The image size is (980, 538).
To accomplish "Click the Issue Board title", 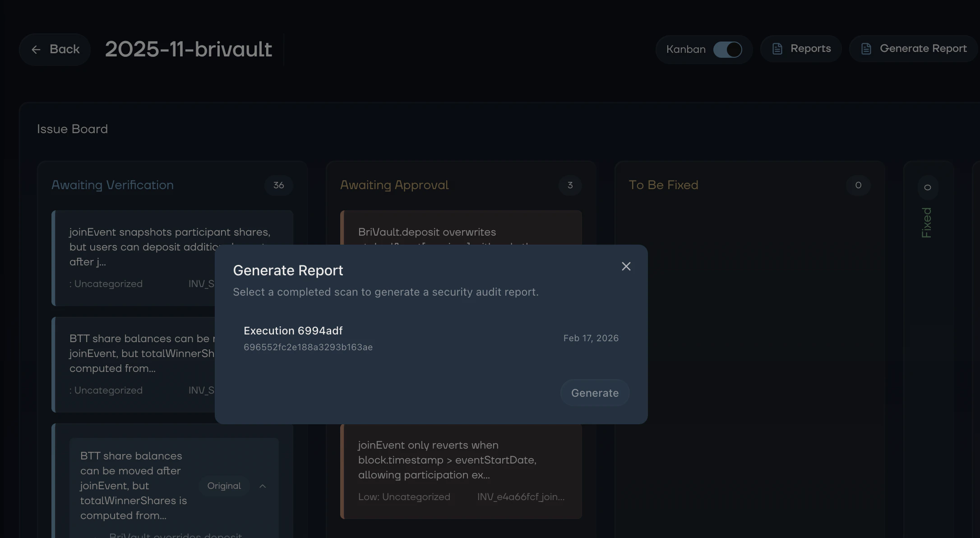I will point(72,129).
